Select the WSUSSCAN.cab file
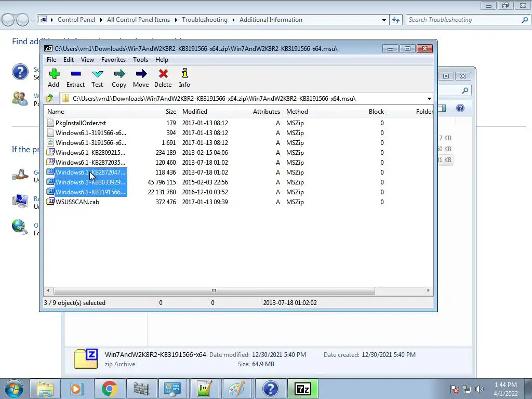This screenshot has height=399, width=532. pos(77,202)
